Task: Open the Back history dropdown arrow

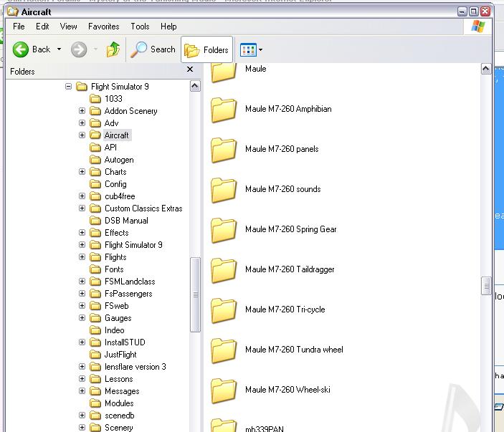Action: (x=59, y=49)
